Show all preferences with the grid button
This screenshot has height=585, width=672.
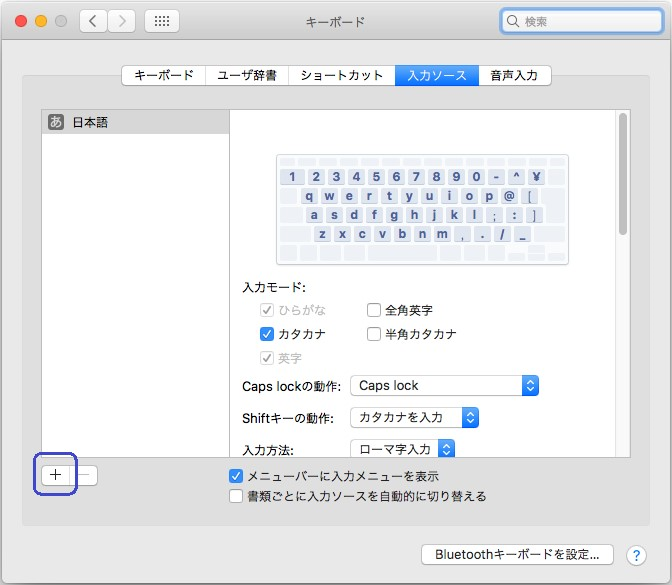(162, 21)
